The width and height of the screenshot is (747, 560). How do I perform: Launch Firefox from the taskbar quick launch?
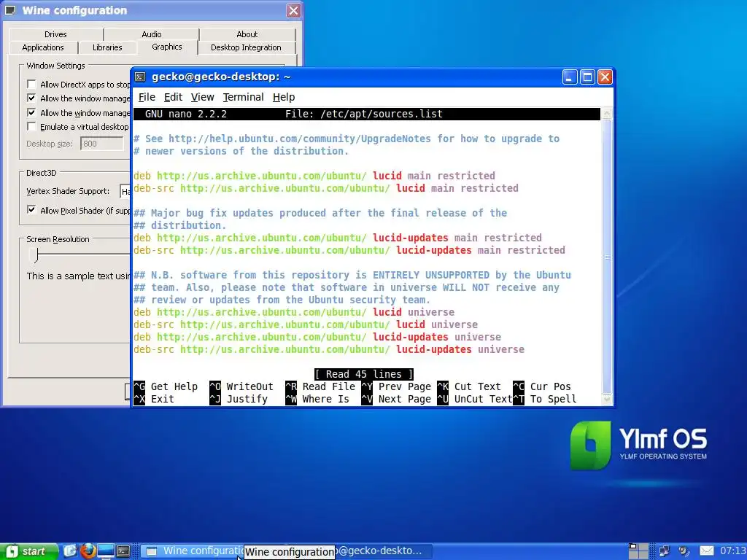pyautogui.click(x=88, y=551)
